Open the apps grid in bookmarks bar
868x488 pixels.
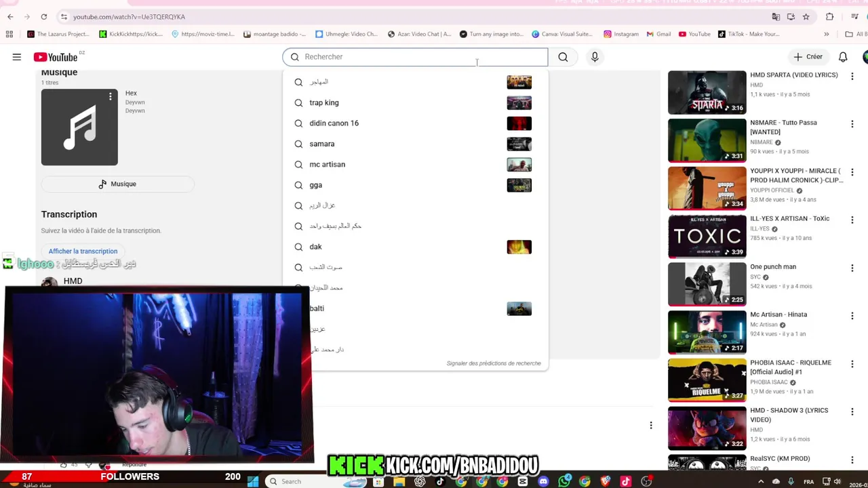click(x=9, y=34)
